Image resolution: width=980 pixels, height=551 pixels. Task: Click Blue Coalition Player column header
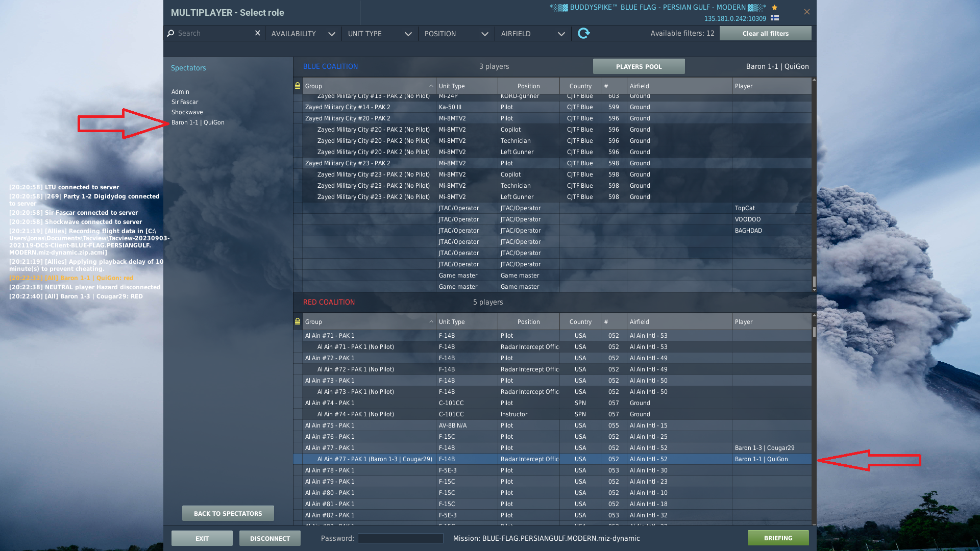pyautogui.click(x=771, y=86)
